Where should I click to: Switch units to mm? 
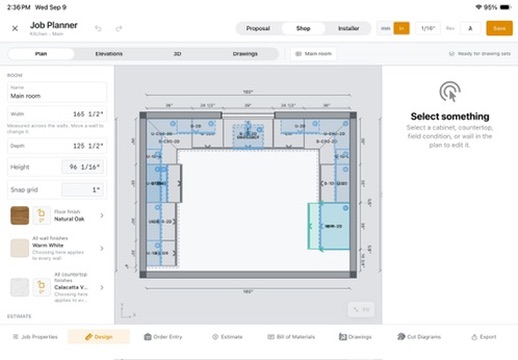click(385, 28)
